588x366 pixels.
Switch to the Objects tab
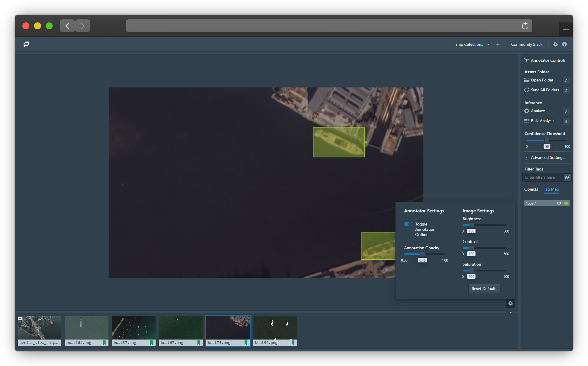(531, 189)
